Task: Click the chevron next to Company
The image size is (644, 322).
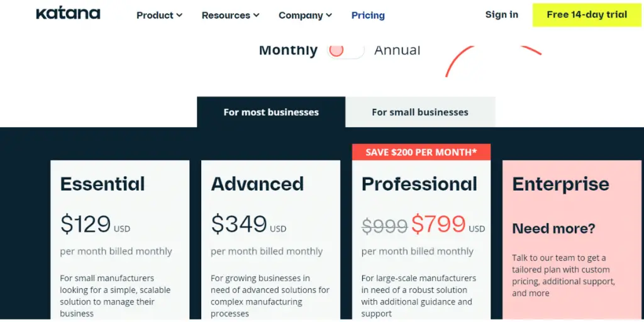Action: (x=329, y=15)
